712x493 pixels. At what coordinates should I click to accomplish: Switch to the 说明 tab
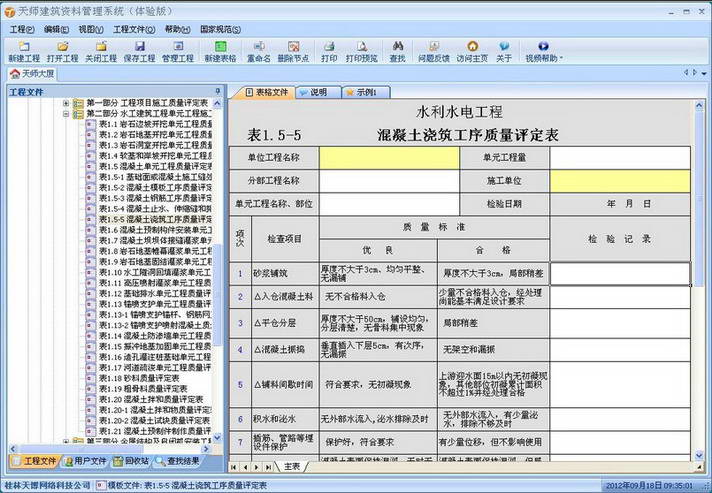click(318, 92)
